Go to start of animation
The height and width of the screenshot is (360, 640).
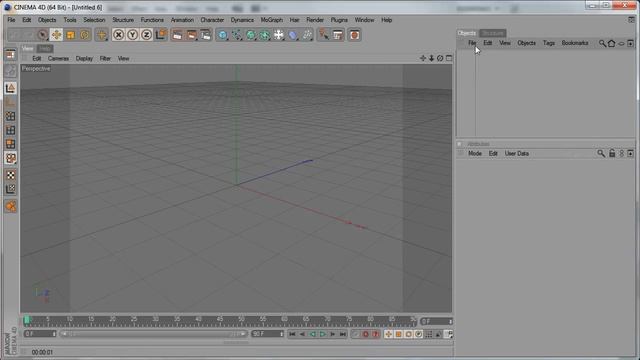click(x=292, y=334)
